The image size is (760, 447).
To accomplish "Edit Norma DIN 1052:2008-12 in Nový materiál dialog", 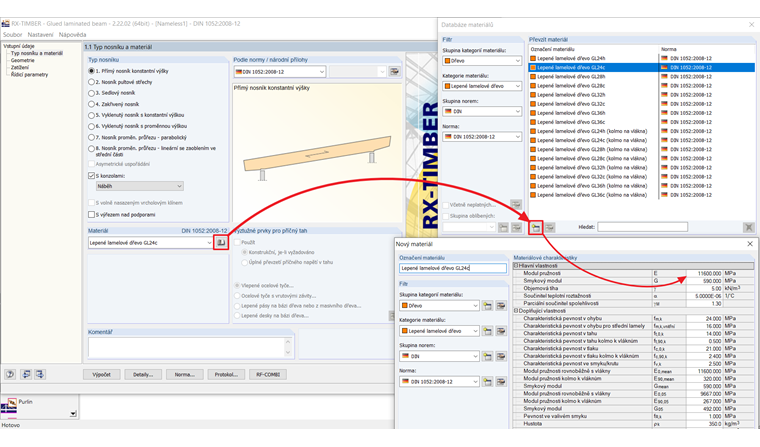I will pos(501,382).
